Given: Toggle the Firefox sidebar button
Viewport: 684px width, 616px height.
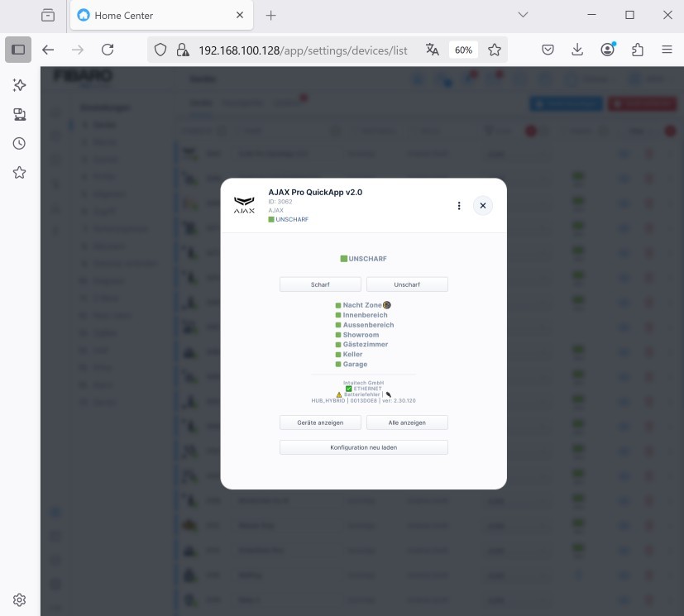Looking at the screenshot, I should (x=18, y=50).
